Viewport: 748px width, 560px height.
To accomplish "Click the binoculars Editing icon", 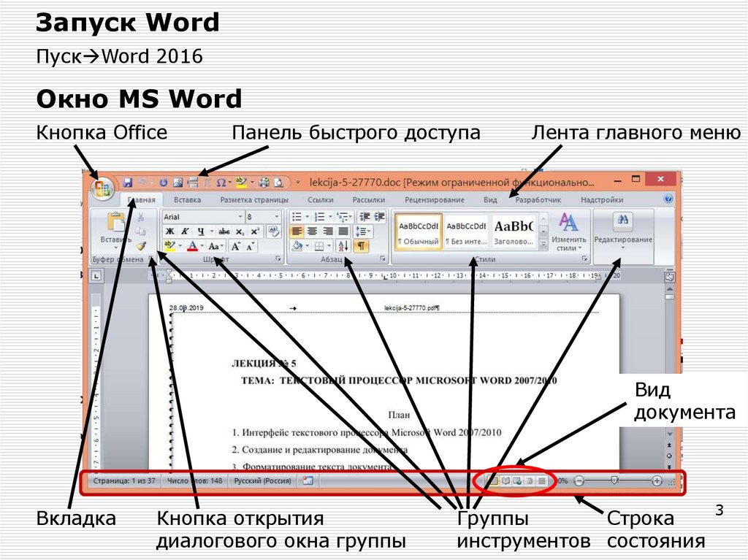I will 622,220.
